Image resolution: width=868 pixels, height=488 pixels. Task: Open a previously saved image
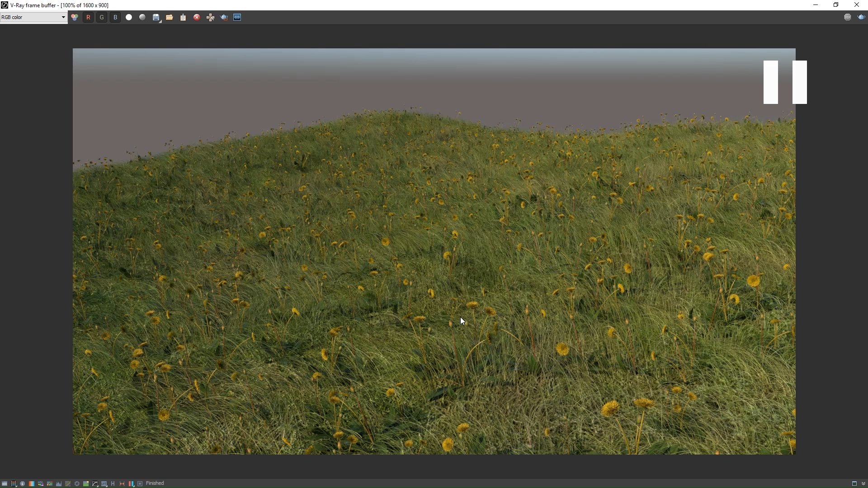[x=170, y=17]
